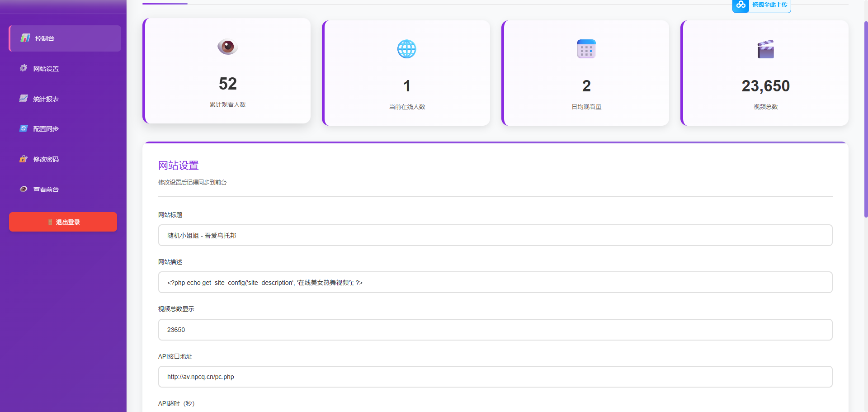Click the clapperboard icon on the 视频总数 card

765,49
